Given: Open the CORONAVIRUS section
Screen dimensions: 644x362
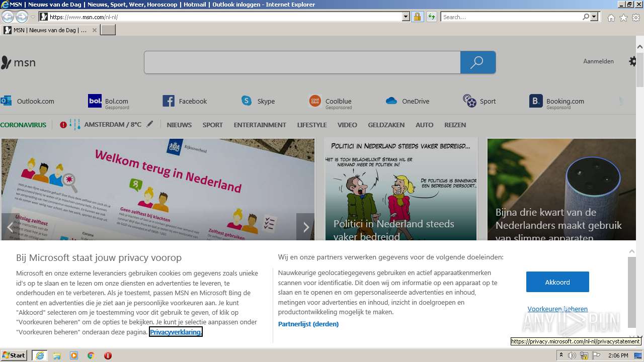Looking at the screenshot, I should pyautogui.click(x=23, y=125).
